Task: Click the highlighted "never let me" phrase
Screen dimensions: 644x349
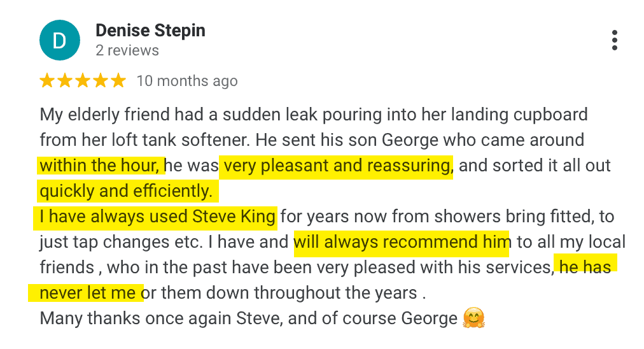Action: 87,293
